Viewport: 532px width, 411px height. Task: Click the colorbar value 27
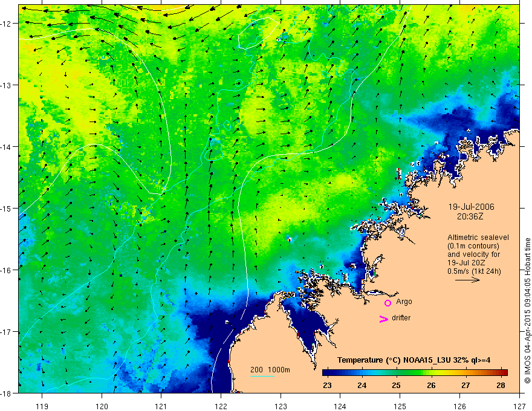[465, 385]
